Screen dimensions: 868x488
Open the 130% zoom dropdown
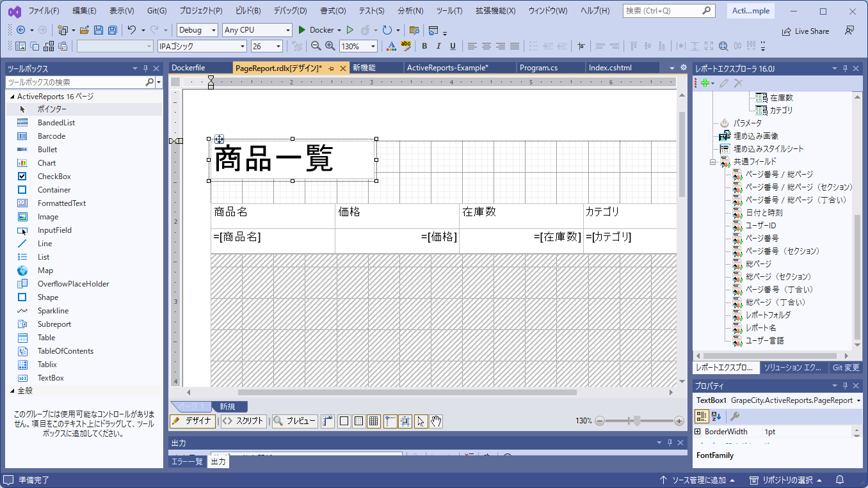point(358,46)
